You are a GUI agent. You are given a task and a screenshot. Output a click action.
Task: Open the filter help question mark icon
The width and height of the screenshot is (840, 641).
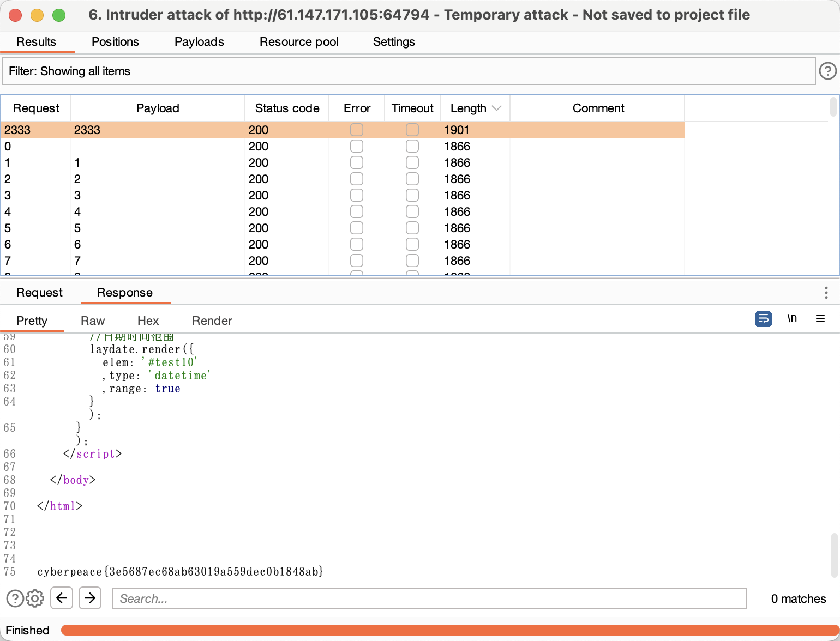pos(827,71)
